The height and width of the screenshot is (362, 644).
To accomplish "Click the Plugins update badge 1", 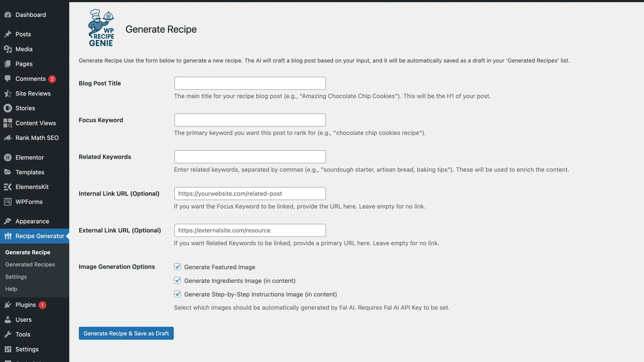I will click(42, 305).
